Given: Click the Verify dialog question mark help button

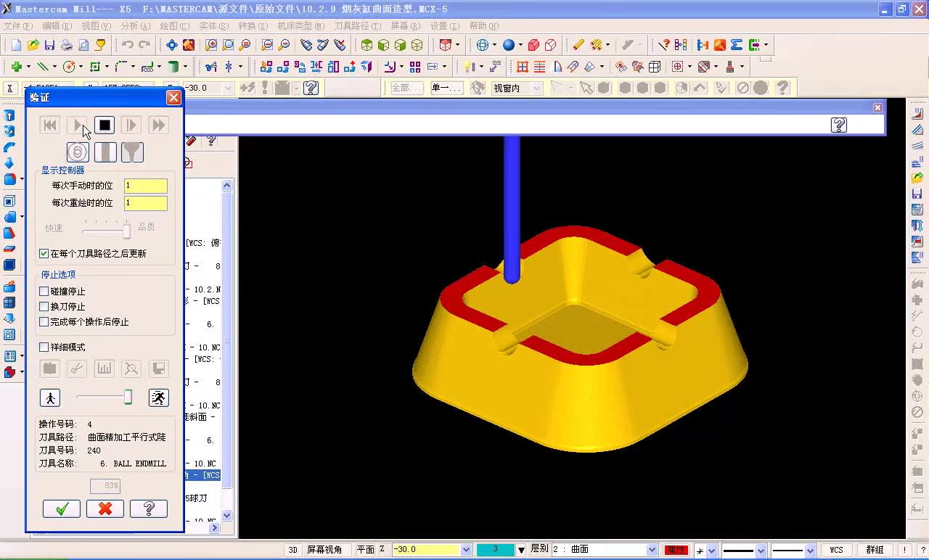Looking at the screenshot, I should pyautogui.click(x=149, y=508).
